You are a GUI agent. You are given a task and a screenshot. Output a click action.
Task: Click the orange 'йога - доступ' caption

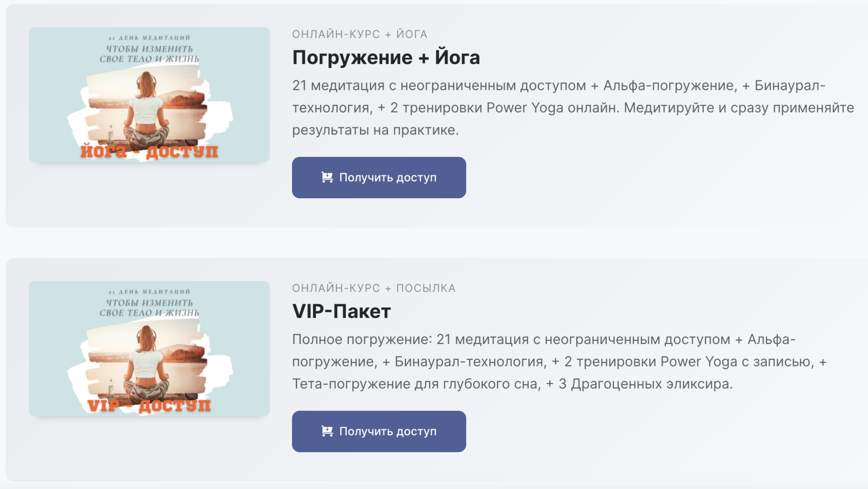coord(149,151)
